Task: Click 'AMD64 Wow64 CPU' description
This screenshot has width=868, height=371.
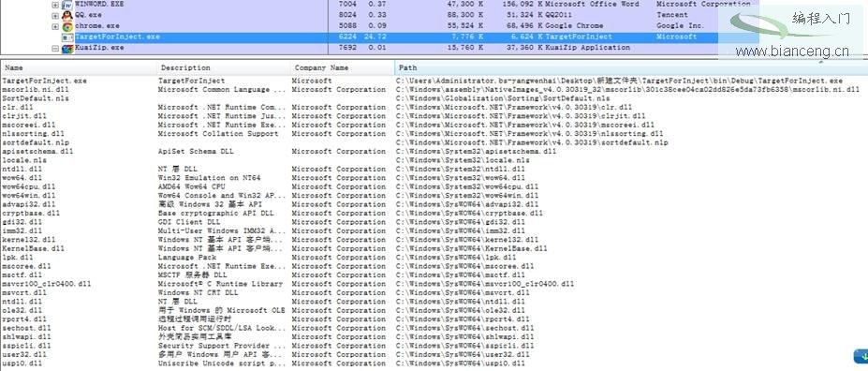Action: [x=192, y=186]
